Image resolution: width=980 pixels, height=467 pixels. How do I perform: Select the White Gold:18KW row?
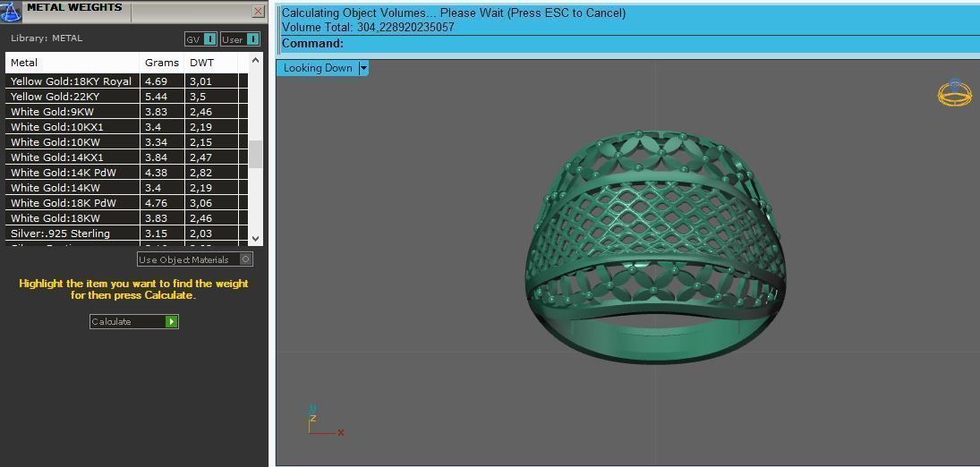(127, 218)
